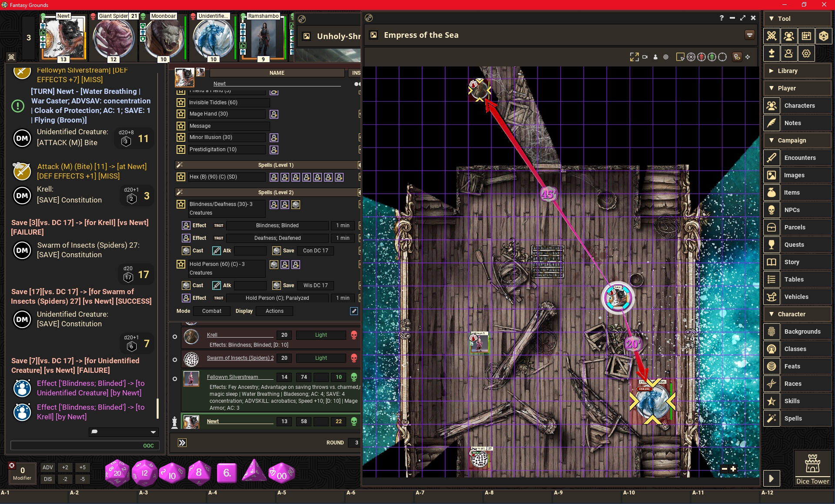Open the NPCs sidebar entry
835x504 pixels.
pos(792,210)
